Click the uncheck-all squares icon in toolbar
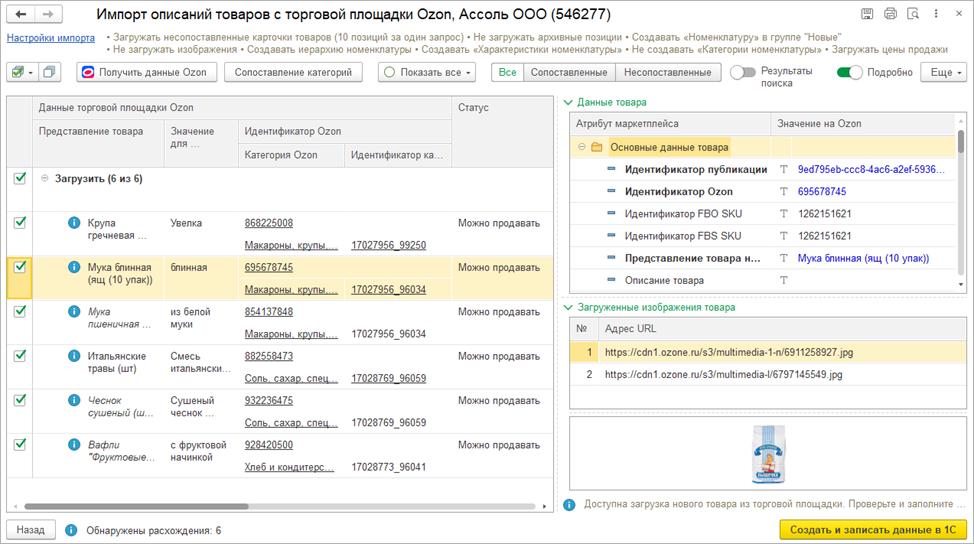974x544 pixels. [49, 72]
